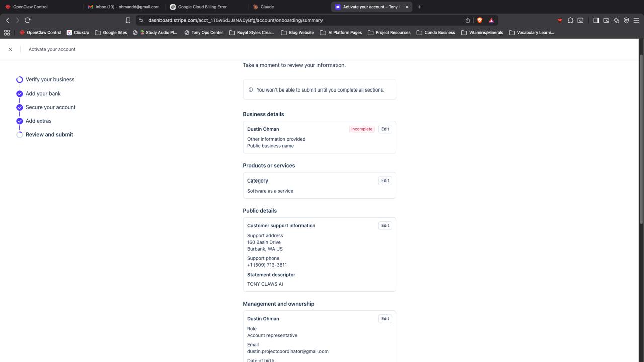The height and width of the screenshot is (362, 644).
Task: Switch to the Claude tab
Action: tap(267, 7)
